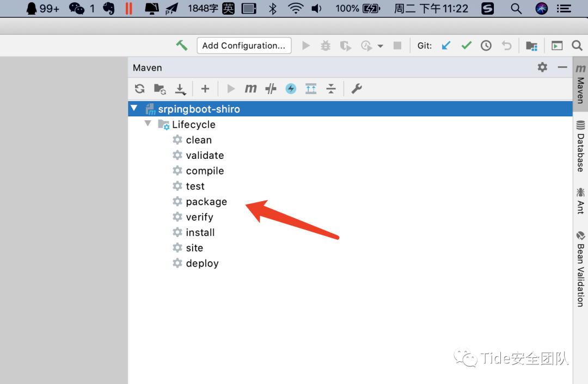The width and height of the screenshot is (588, 384).
Task: Click Show Dependencies diagram icon
Action: pyautogui.click(x=311, y=89)
